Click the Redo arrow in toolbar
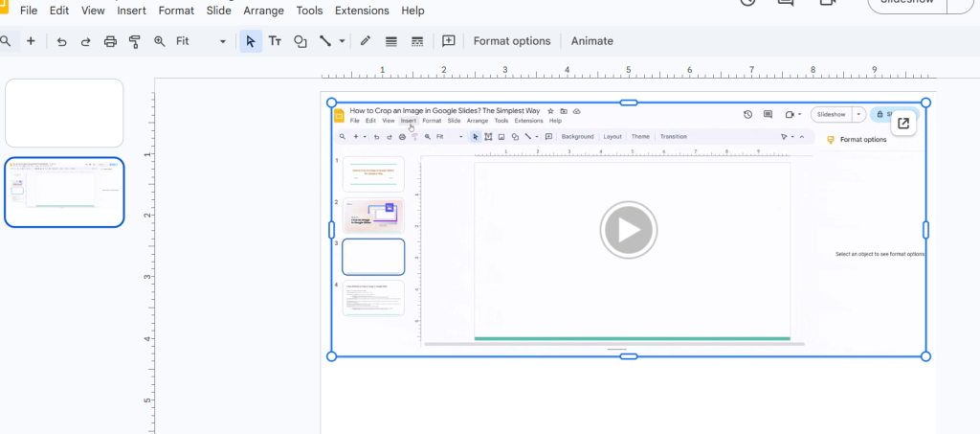This screenshot has width=980, height=434. pos(85,41)
